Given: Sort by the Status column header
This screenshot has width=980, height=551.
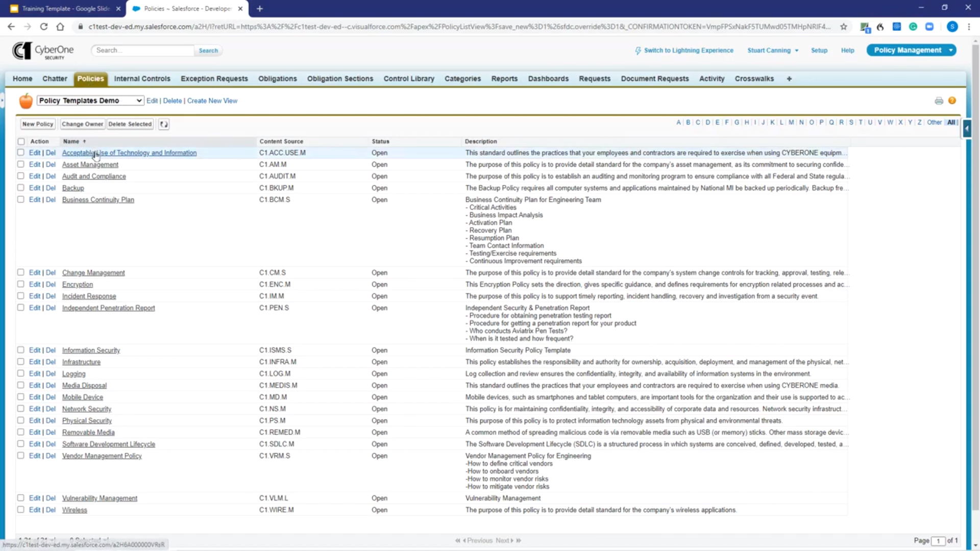Looking at the screenshot, I should [x=380, y=141].
